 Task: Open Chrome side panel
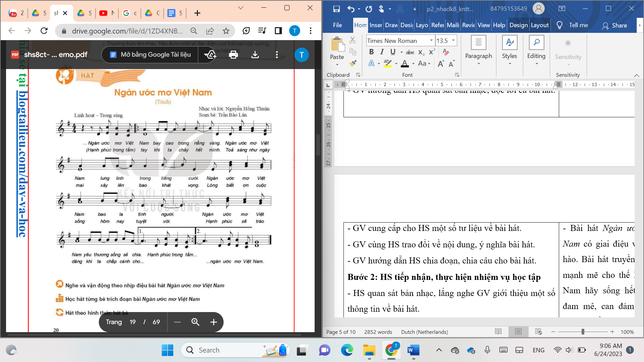pos(278,31)
